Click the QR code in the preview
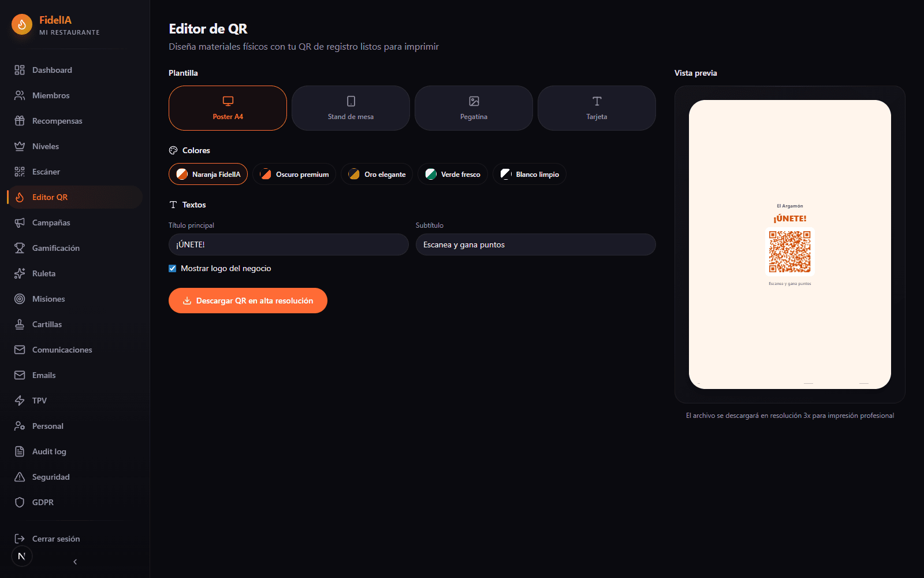The image size is (924, 578). click(x=790, y=252)
